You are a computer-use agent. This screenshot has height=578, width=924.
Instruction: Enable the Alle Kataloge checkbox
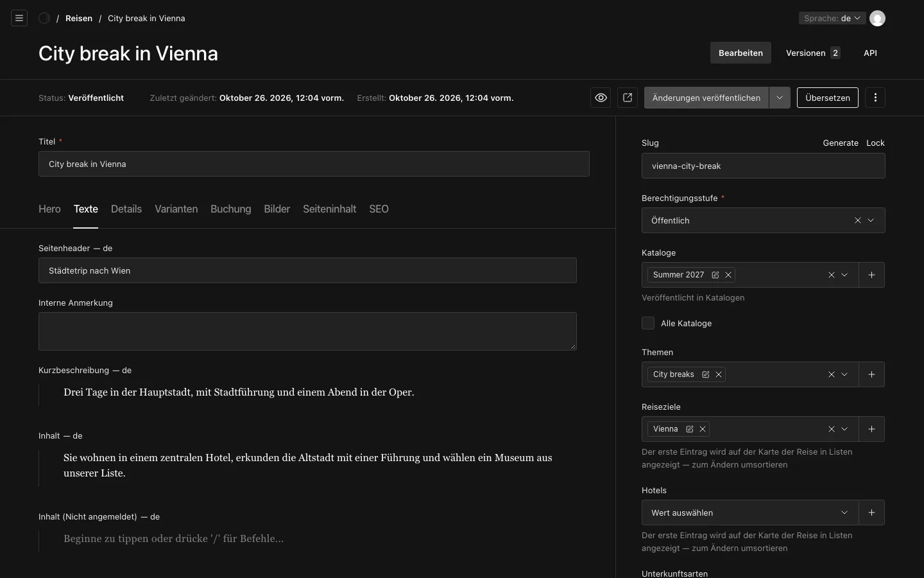(648, 323)
